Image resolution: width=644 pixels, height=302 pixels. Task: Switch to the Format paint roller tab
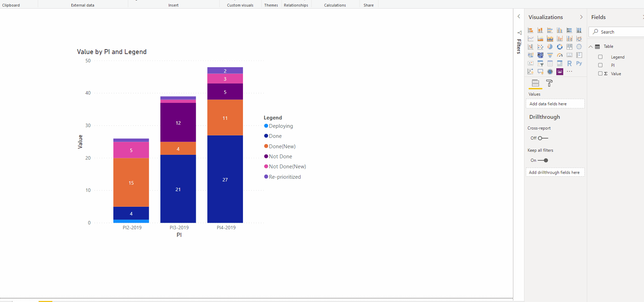(x=549, y=83)
